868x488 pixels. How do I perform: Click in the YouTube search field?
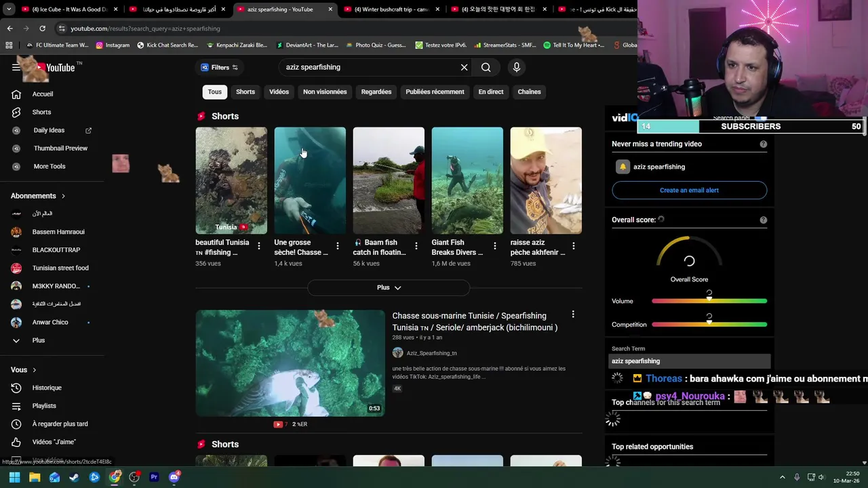point(370,67)
